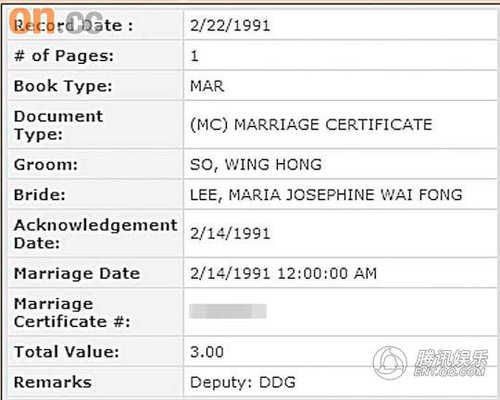The image size is (500, 400).
Task: Click the Total Value amount 3.00
Action: (207, 352)
